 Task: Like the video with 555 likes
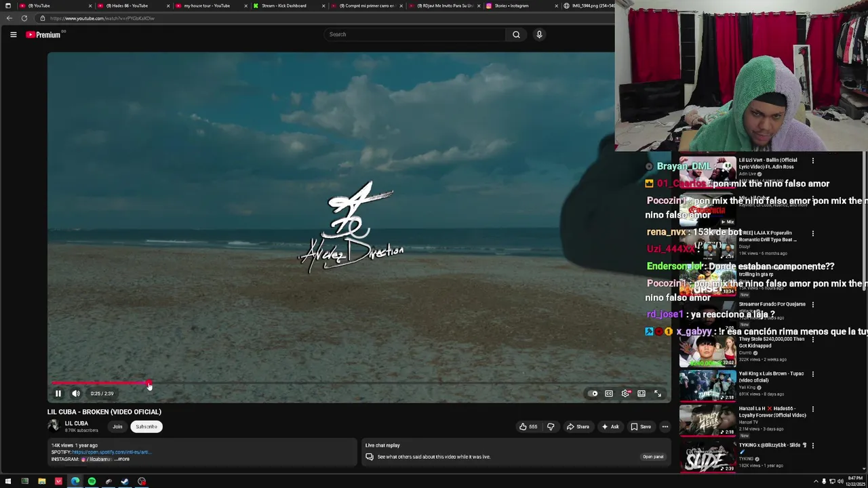coord(528,426)
